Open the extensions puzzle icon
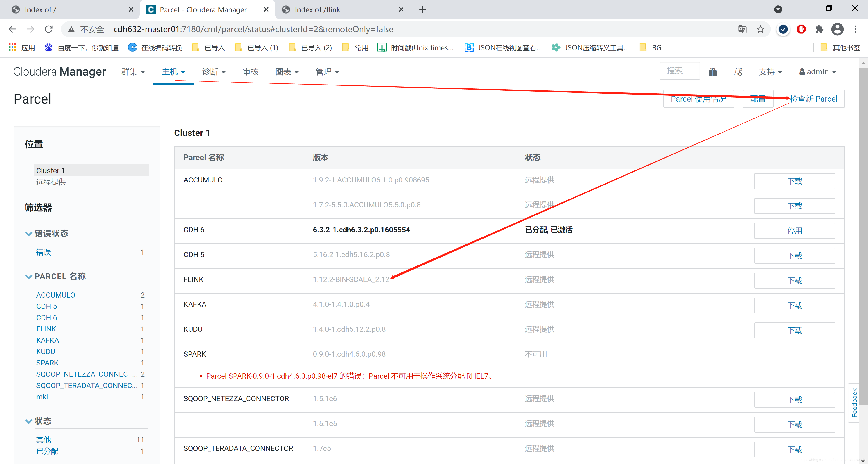The height and width of the screenshot is (464, 868). point(819,29)
